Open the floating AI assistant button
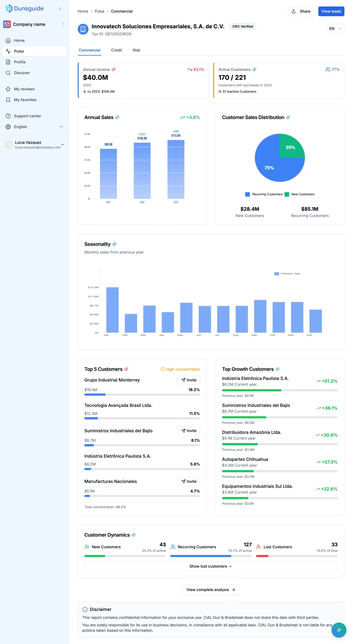Viewport: 353px width, 644px height. (339, 630)
